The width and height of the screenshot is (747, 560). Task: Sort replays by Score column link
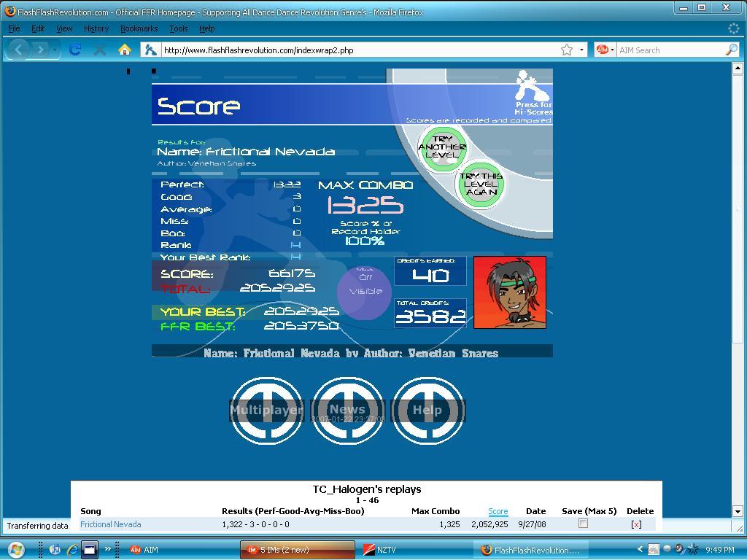[x=498, y=511]
